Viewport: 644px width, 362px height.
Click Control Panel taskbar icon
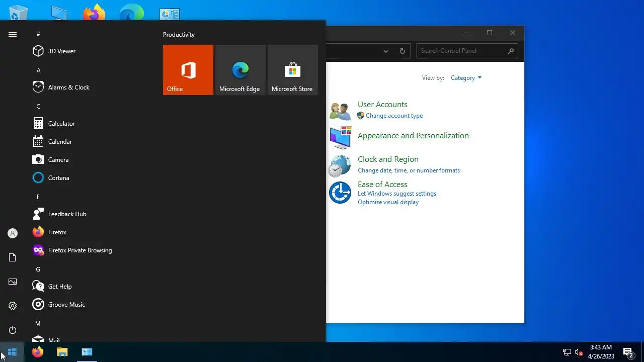click(87, 352)
